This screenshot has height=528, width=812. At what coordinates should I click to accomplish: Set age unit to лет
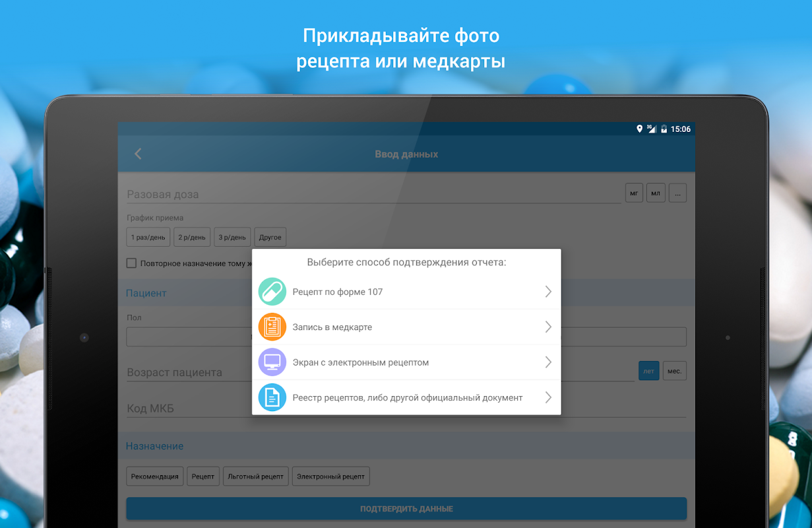point(649,371)
